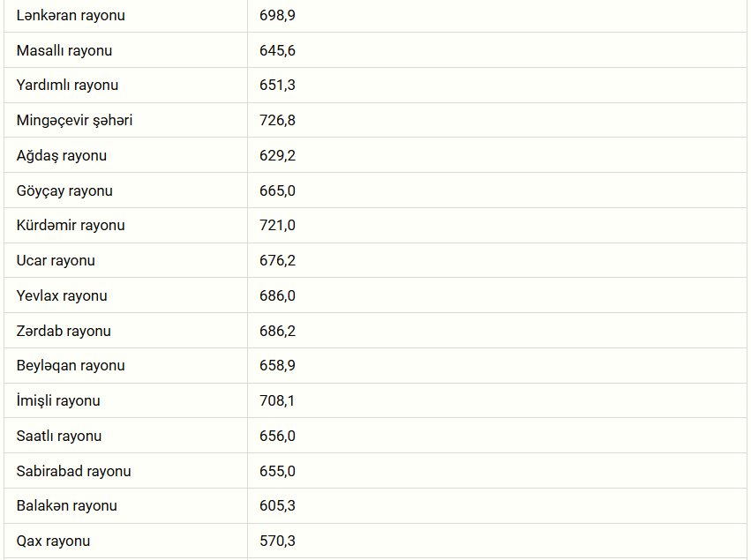Viewport: 751px width, 560px height.
Task: Click the Yardımlı rayonu name cell
Action: (67, 86)
